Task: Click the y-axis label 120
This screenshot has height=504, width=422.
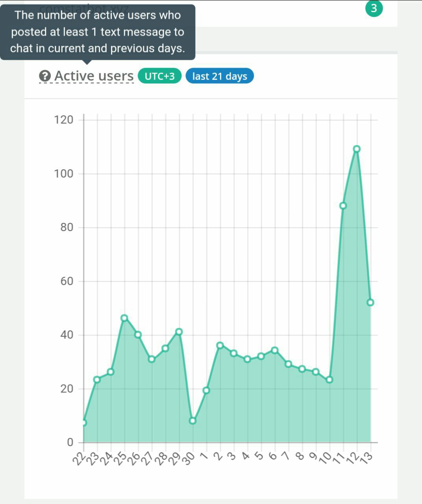Action: click(63, 120)
